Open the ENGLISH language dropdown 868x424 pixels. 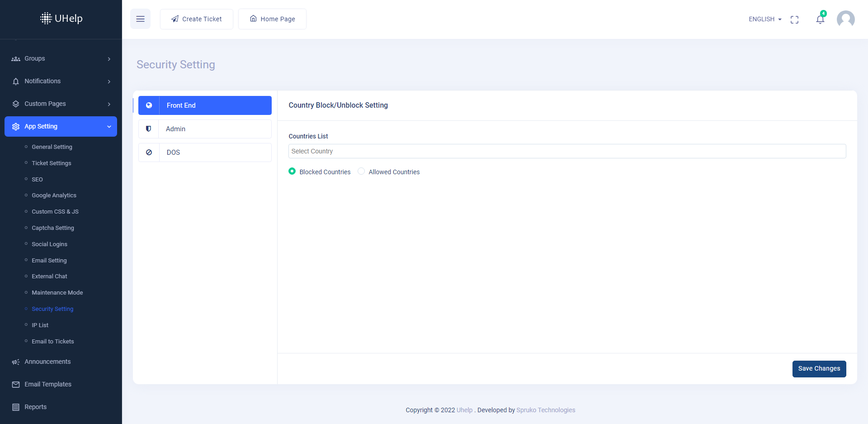[765, 19]
